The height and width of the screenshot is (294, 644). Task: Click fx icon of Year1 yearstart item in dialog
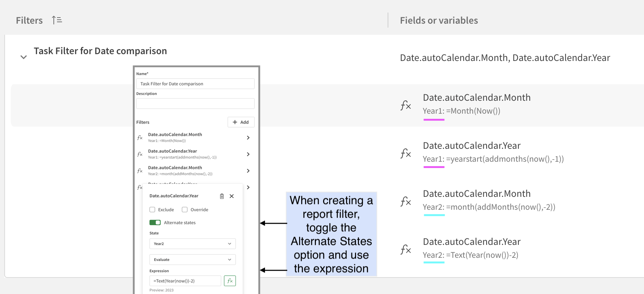[x=140, y=154]
